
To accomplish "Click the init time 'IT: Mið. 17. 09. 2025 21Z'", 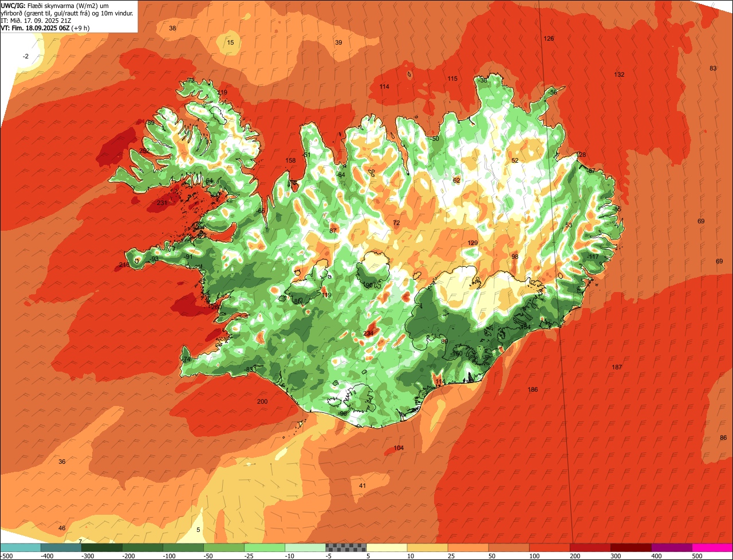I will click(36, 20).
